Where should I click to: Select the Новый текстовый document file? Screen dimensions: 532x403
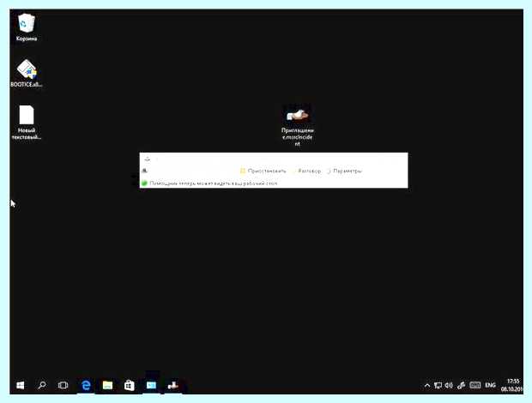[27, 122]
